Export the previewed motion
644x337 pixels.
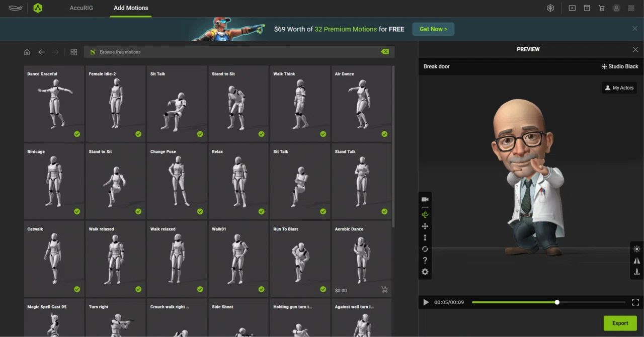click(620, 323)
